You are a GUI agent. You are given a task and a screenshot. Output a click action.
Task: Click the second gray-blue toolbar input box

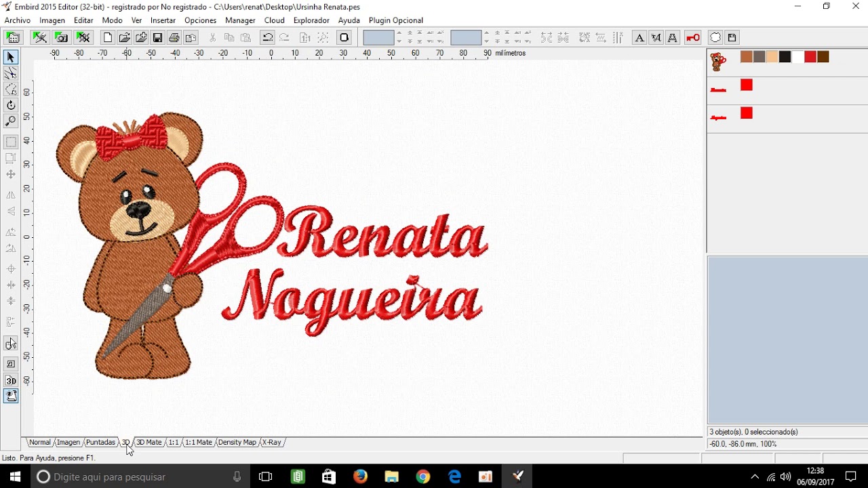(466, 38)
